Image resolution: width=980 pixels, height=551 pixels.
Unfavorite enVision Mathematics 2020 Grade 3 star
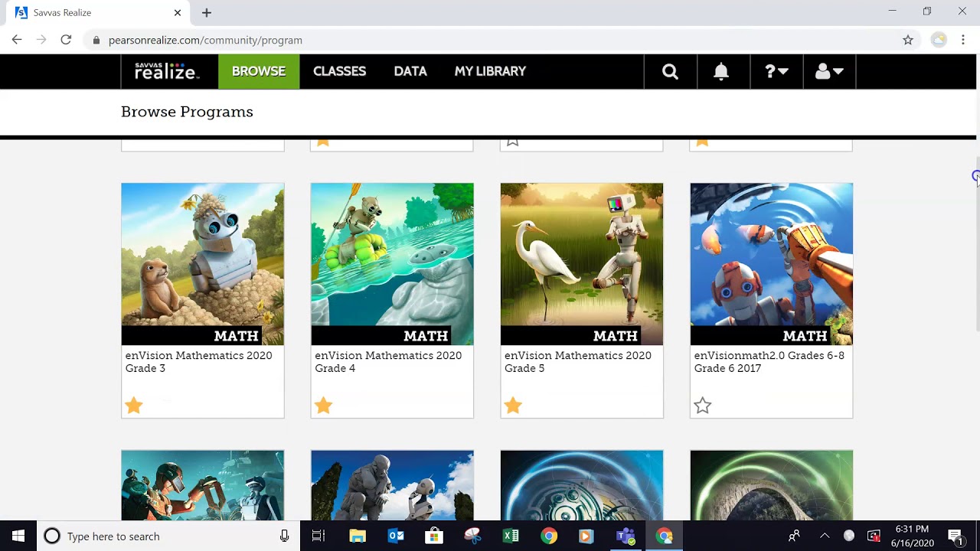134,406
